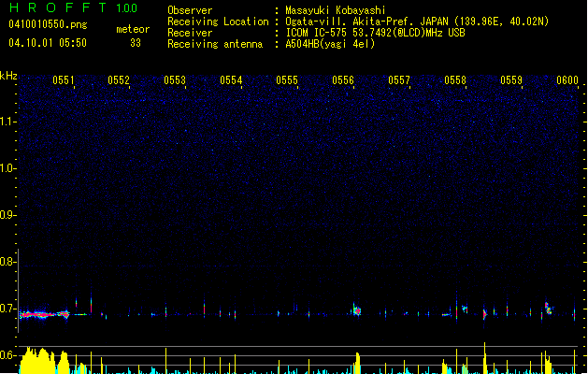Click the 'Receiving antenna' label
This screenshot has height=374, width=588.
pyautogui.click(x=215, y=44)
